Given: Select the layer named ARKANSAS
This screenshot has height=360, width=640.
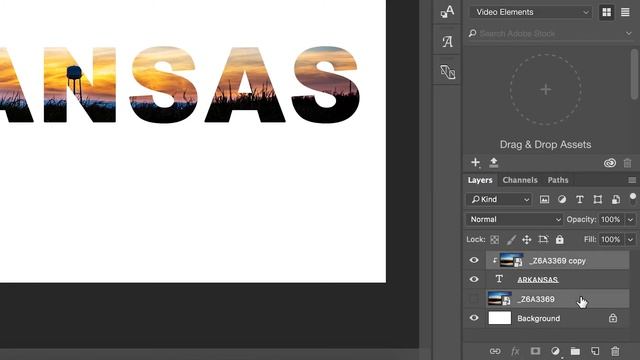Looking at the screenshot, I should [x=538, y=280].
